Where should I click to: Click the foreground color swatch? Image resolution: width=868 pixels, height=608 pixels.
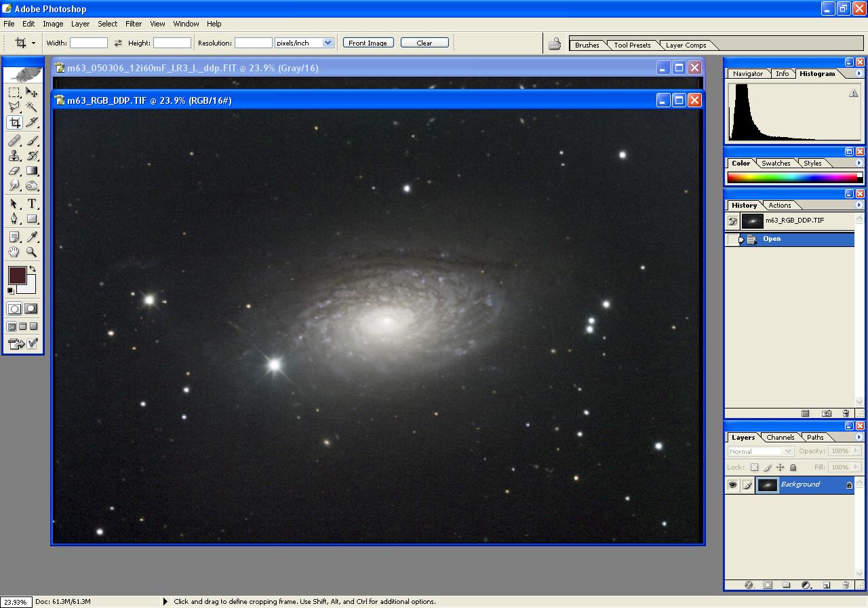(16, 275)
